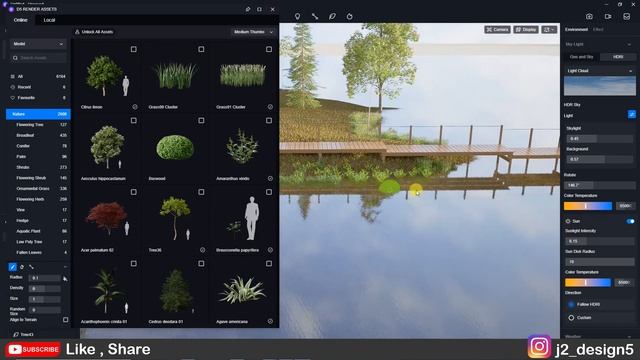This screenshot has height=360, width=640.
Task: Select the Follow HDRI direction option
Action: [571, 304]
